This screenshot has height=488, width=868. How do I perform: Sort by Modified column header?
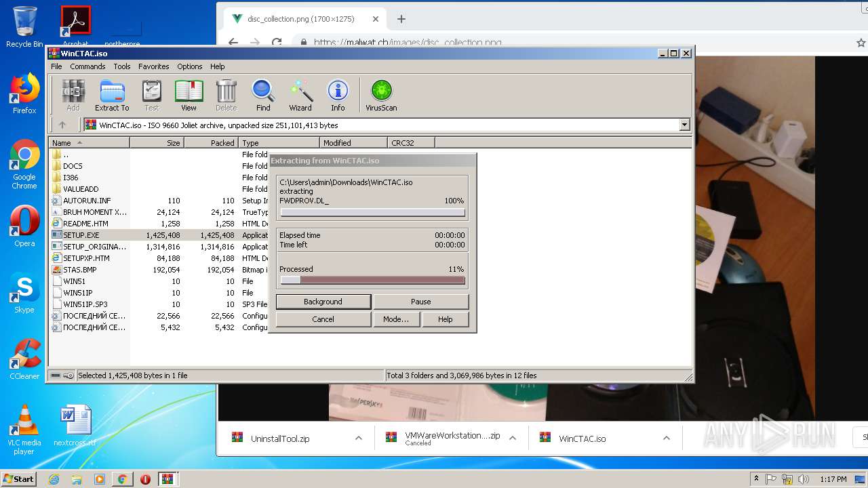[x=353, y=142]
